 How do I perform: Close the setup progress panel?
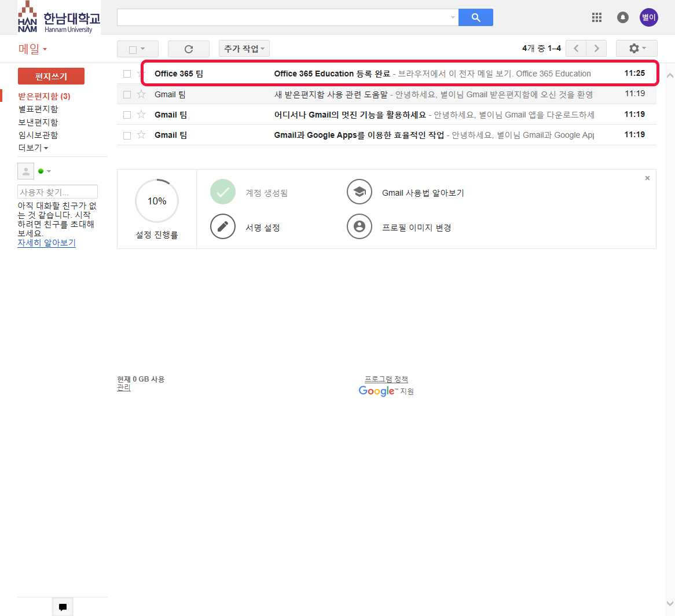(x=647, y=178)
